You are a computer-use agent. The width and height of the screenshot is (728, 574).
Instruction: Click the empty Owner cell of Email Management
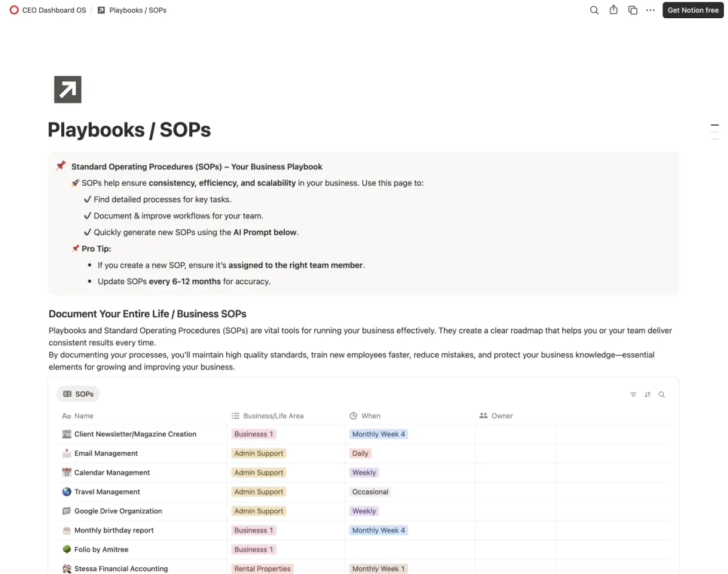[x=515, y=453]
